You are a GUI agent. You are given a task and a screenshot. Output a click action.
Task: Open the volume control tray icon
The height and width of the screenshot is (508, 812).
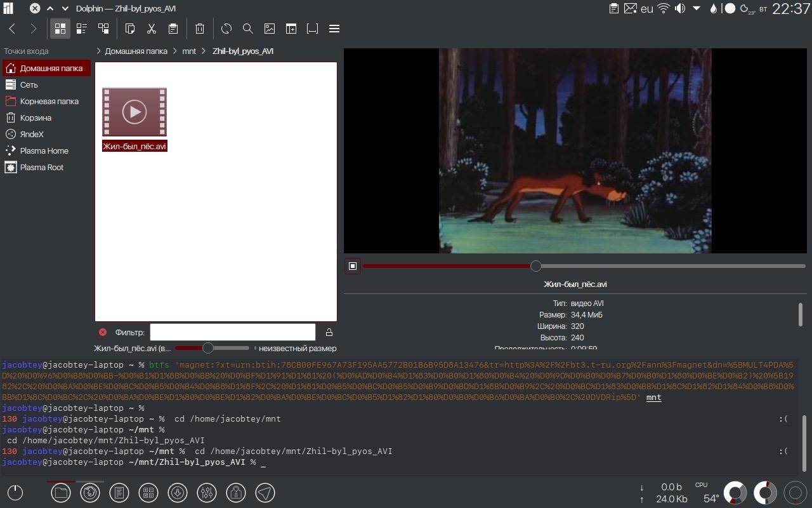click(x=680, y=8)
